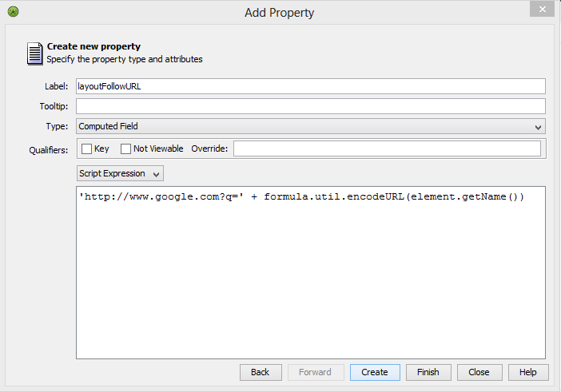561x392 pixels.
Task: Check the Not Viewable checkbox
Action: tap(125, 148)
